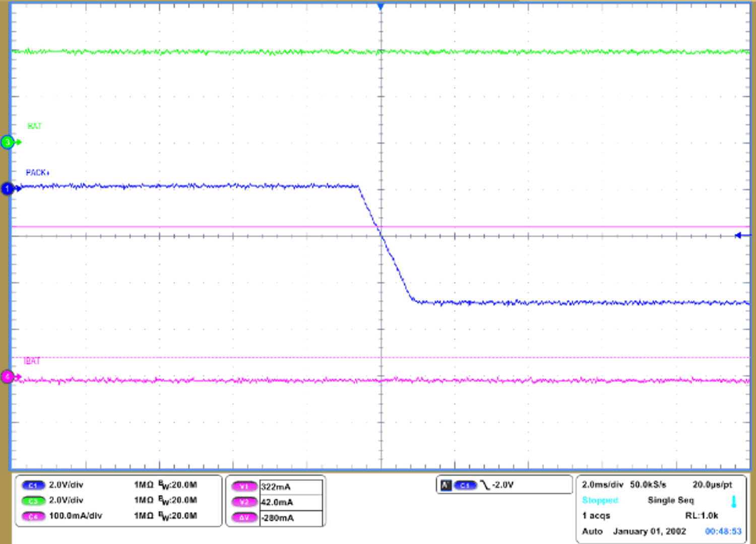
Task: Click the -2.0V trigger level readout
Action: pos(502,485)
